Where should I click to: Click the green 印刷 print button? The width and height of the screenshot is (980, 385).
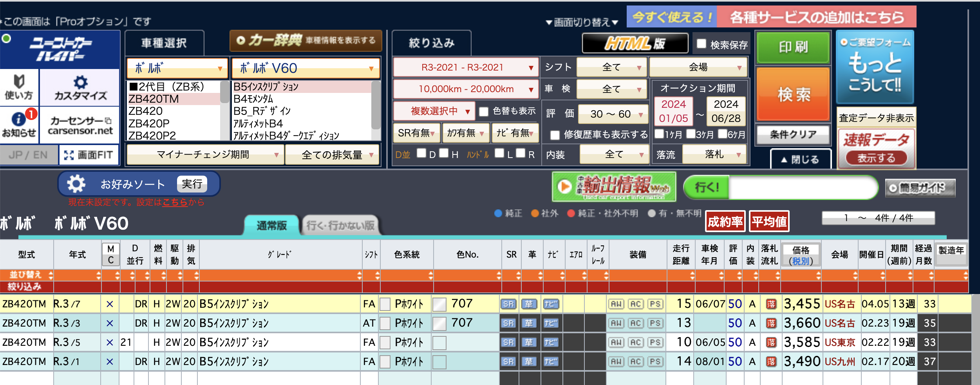[x=793, y=48]
